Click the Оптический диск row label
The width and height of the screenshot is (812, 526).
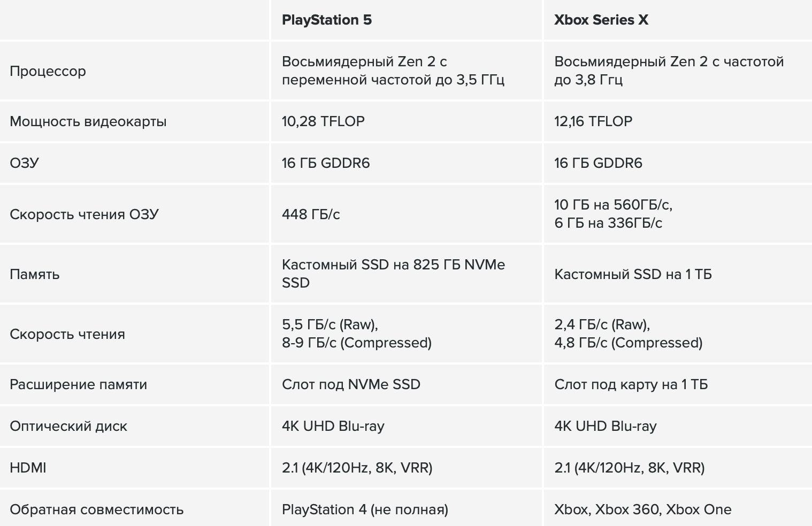[x=68, y=426]
